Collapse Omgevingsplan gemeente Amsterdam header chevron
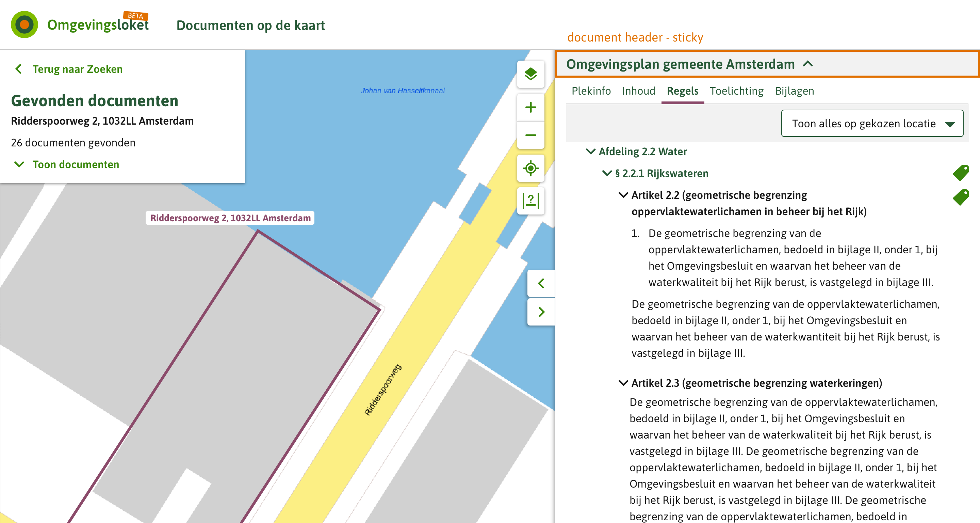Image resolution: width=980 pixels, height=523 pixels. 808,64
